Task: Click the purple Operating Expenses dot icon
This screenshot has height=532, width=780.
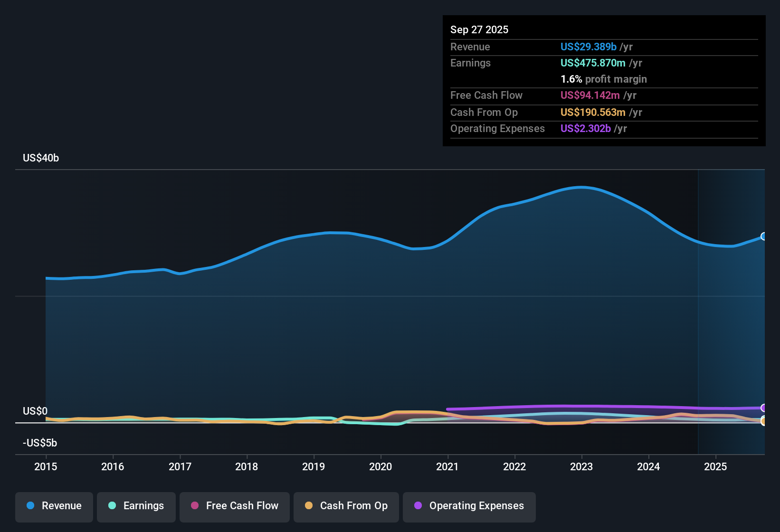Action: tap(418, 505)
